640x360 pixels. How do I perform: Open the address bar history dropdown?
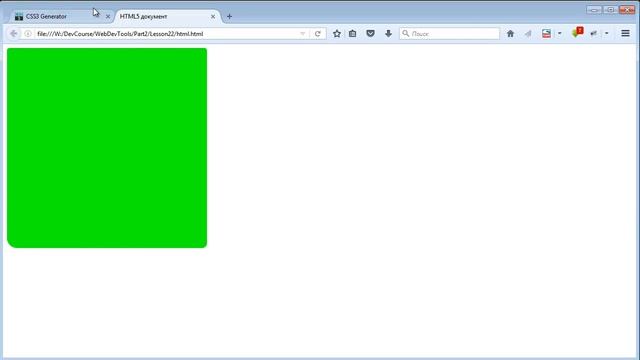point(302,34)
